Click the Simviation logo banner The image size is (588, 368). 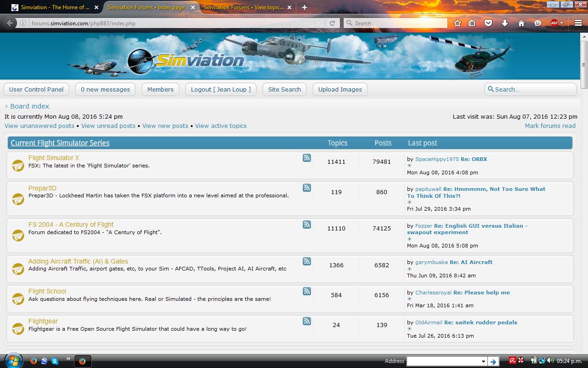coord(186,60)
